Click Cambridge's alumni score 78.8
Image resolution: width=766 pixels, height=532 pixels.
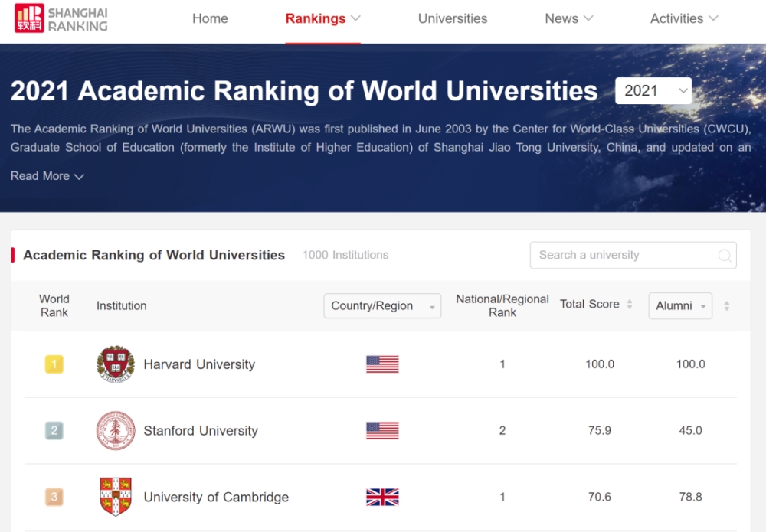[x=691, y=497]
